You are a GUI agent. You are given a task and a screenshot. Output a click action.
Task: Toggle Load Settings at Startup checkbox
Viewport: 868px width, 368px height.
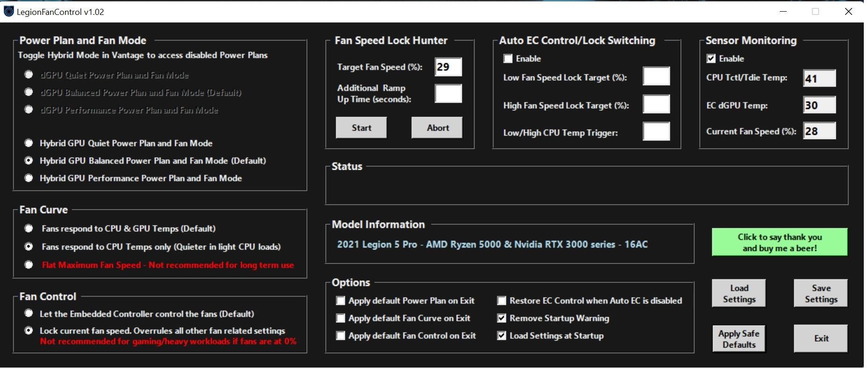tap(502, 336)
